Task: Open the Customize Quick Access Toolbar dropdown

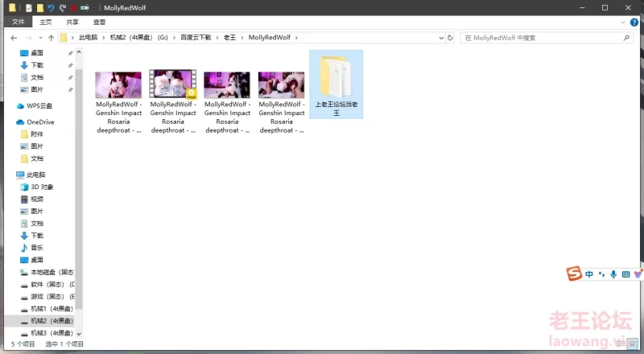Action: [x=94, y=8]
